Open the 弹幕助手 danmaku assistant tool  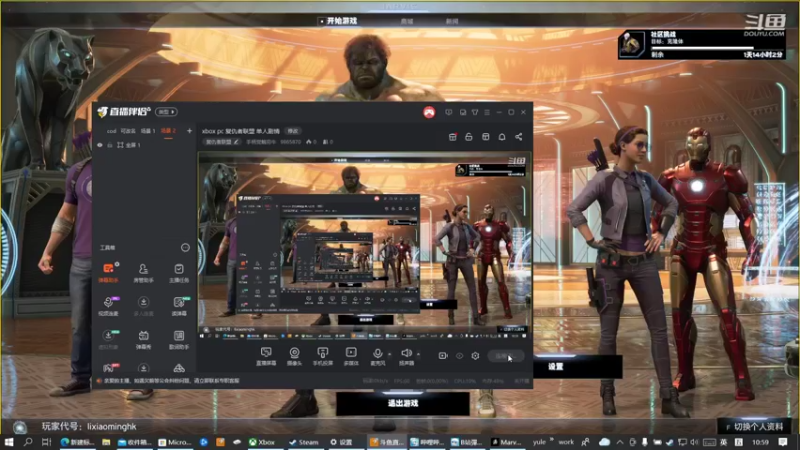tap(108, 272)
